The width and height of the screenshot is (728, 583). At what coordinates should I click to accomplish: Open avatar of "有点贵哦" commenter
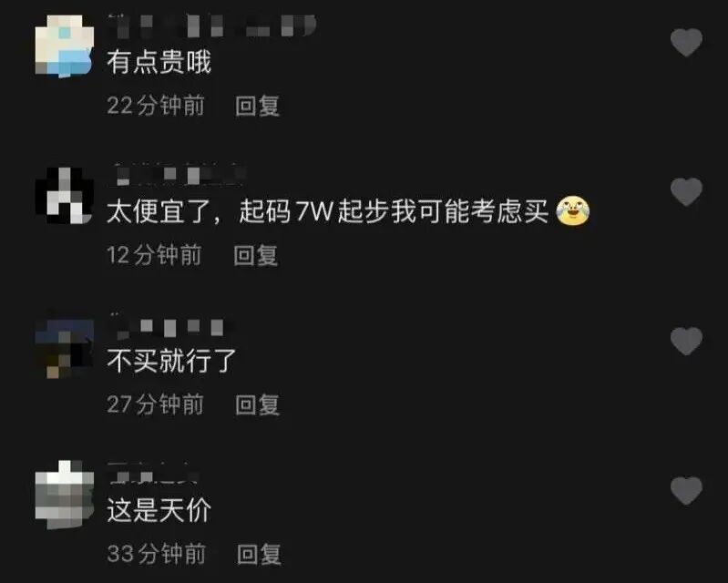(x=65, y=46)
